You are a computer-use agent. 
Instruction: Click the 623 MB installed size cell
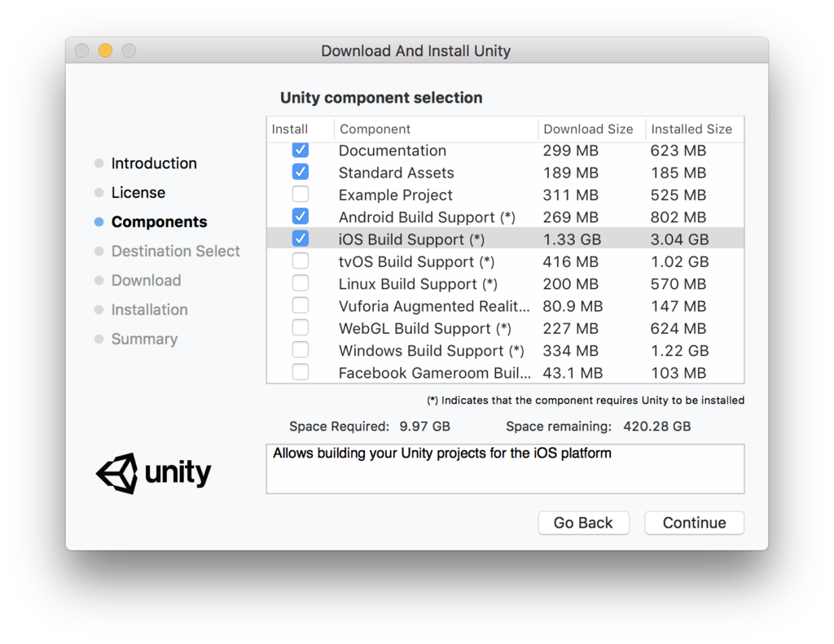click(x=678, y=151)
